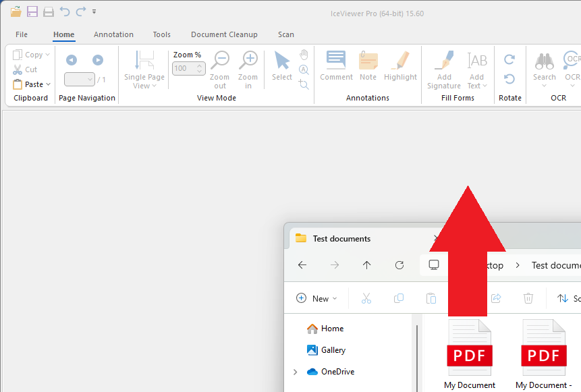The image size is (581, 392).
Task: Click Explorer Paste icon
Action: pos(431,298)
